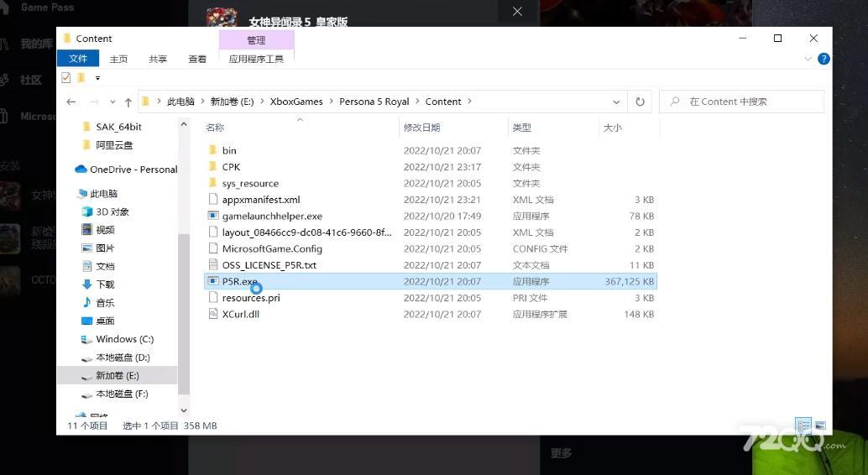
Task: Select 此电脑 in navigation pane
Action: pyautogui.click(x=97, y=193)
